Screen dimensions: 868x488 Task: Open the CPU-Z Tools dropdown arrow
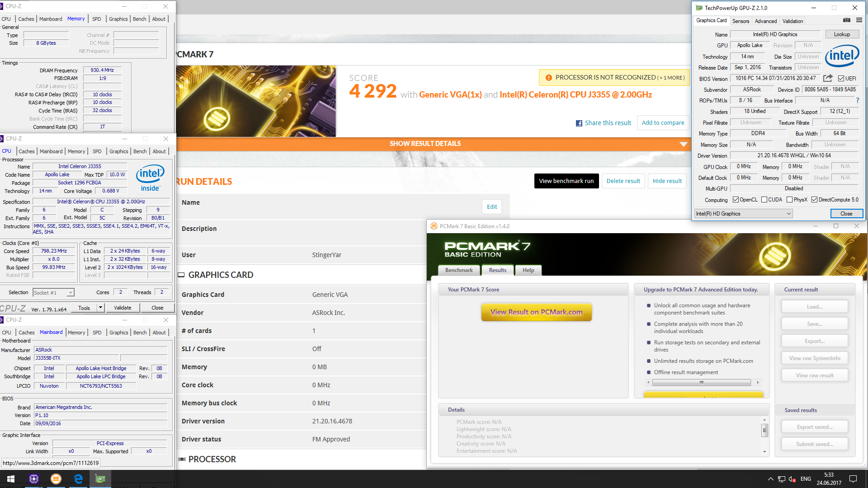click(x=101, y=308)
